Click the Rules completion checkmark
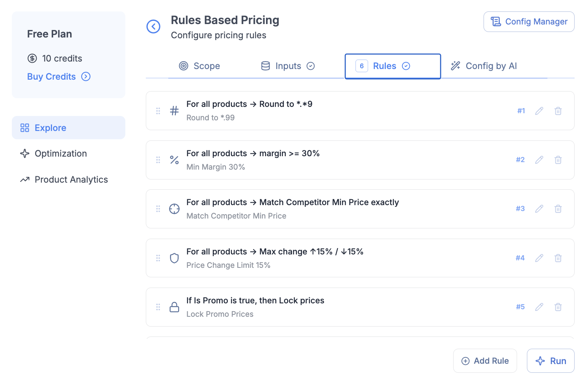This screenshot has width=588, height=385. [406, 66]
